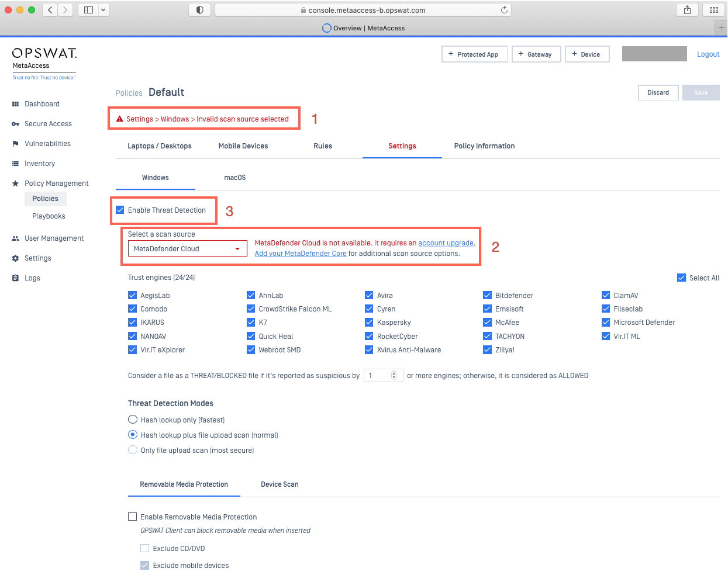Click the Policy Management star icon

(15, 183)
